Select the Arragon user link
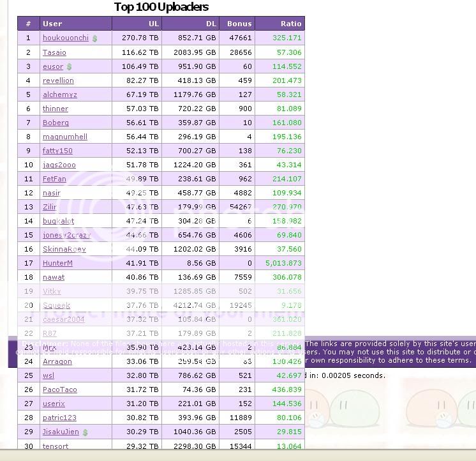 pos(57,361)
